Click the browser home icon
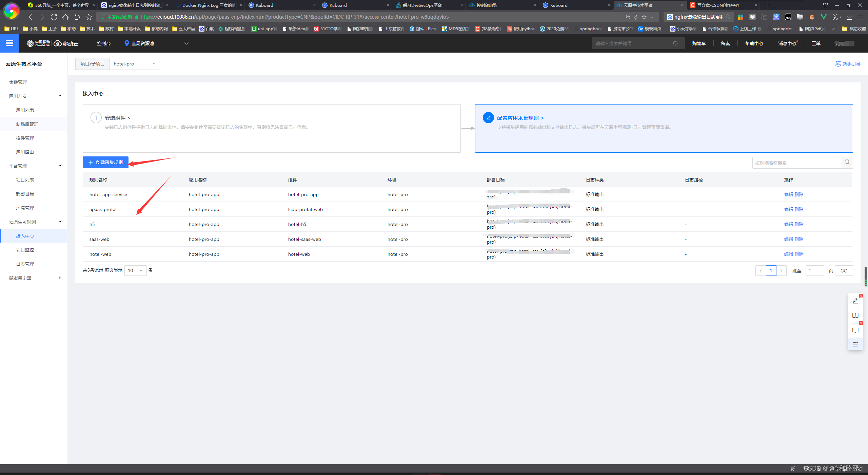This screenshot has width=868, height=475. pos(65,17)
